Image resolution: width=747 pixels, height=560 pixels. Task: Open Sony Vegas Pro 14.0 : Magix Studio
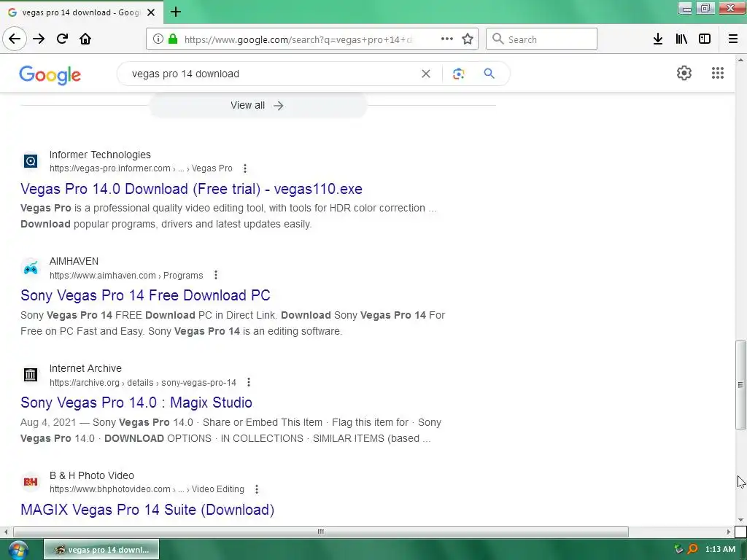136,402
